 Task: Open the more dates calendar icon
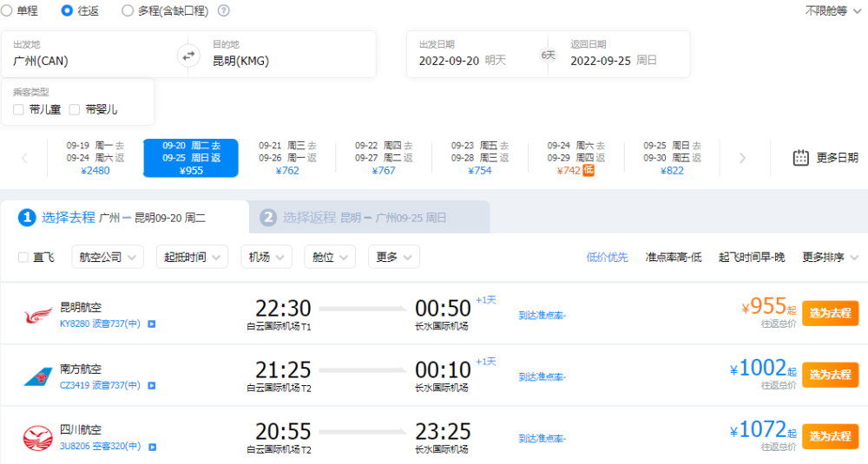click(x=801, y=158)
